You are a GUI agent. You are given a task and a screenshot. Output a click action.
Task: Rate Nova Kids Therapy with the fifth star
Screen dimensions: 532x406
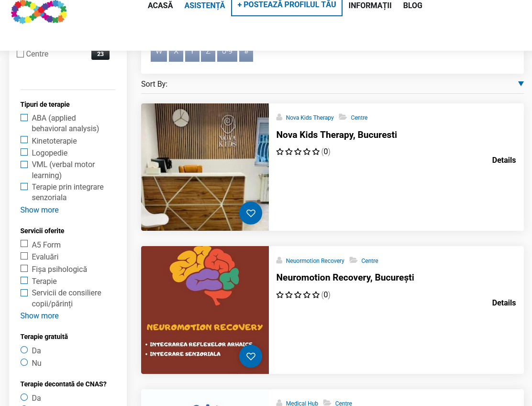[x=316, y=152]
